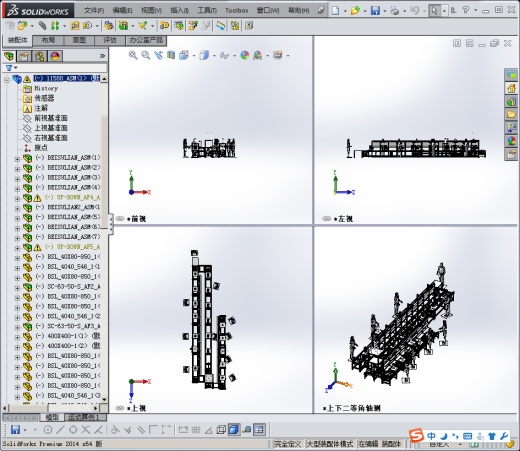
Task: Toggle the link views icon beside 前视
Action: pos(120,219)
